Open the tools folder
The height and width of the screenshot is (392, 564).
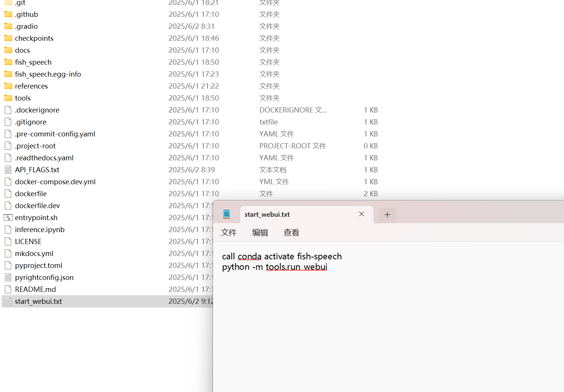point(22,98)
